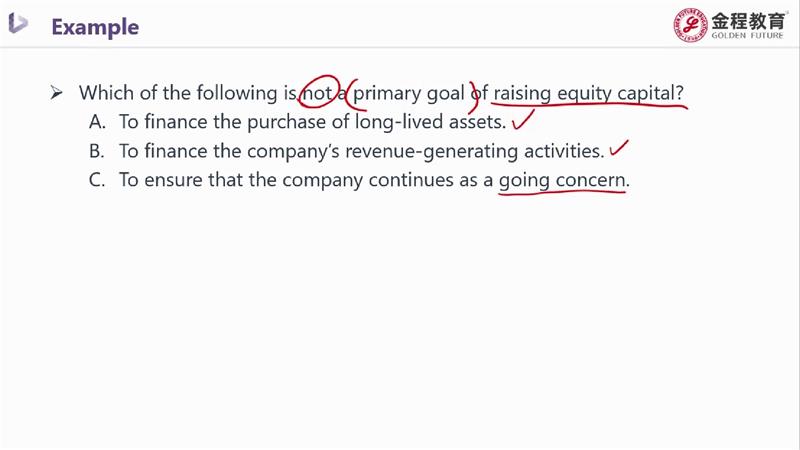The width and height of the screenshot is (800, 450).
Task: Click the arrow bullet before the question
Action: click(x=57, y=93)
